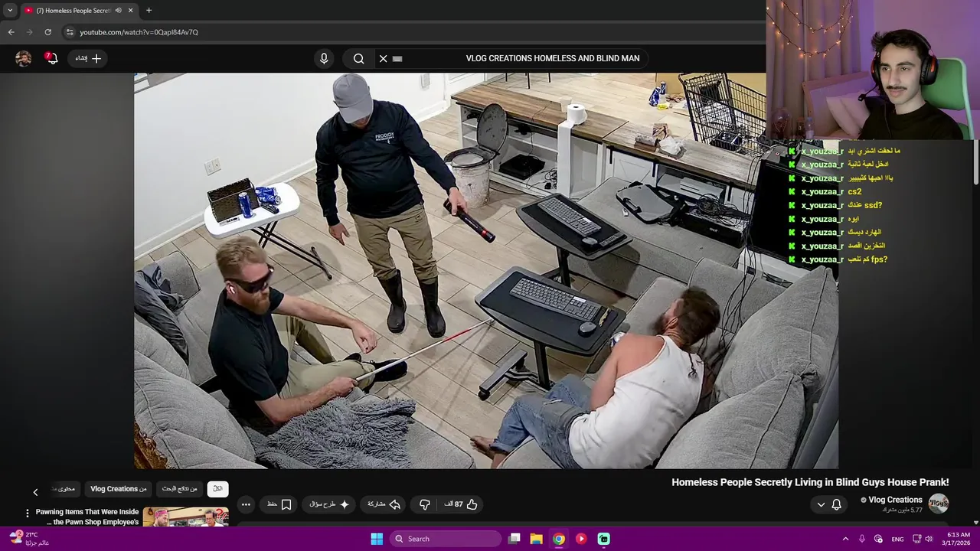Open site information icon in address bar

70,32
